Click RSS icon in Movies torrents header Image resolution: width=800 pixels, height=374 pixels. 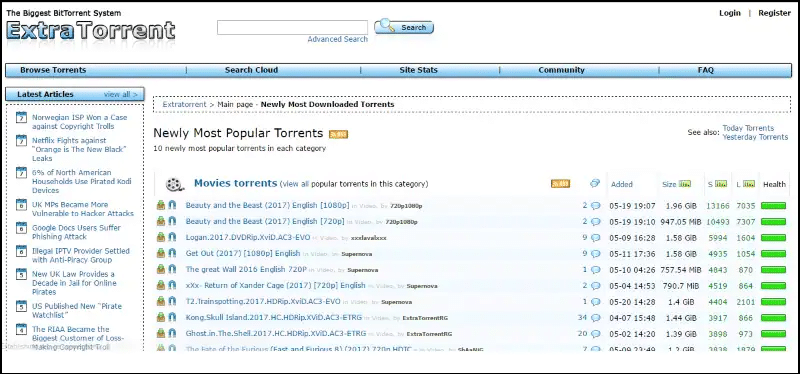coord(560,184)
